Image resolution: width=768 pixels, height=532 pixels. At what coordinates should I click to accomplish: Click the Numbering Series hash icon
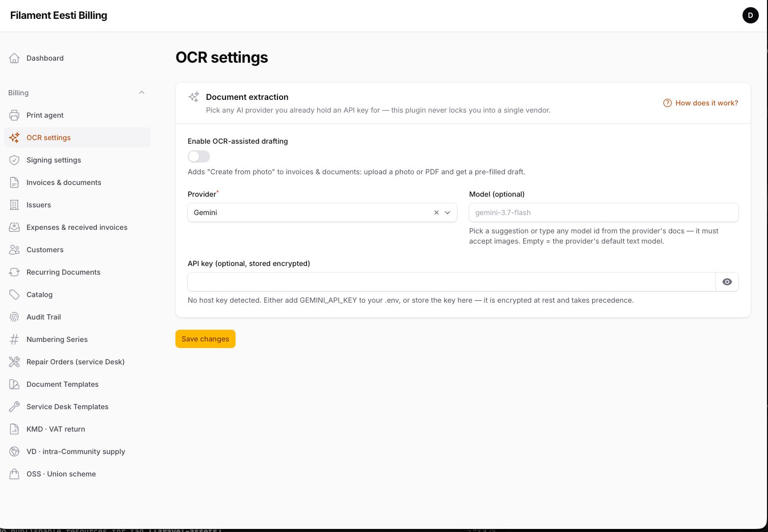click(x=14, y=339)
